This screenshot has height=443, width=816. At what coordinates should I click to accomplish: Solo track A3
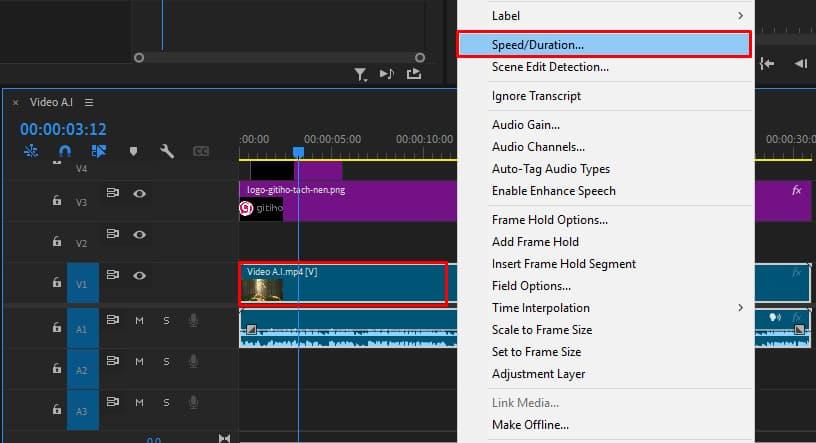[x=166, y=402]
